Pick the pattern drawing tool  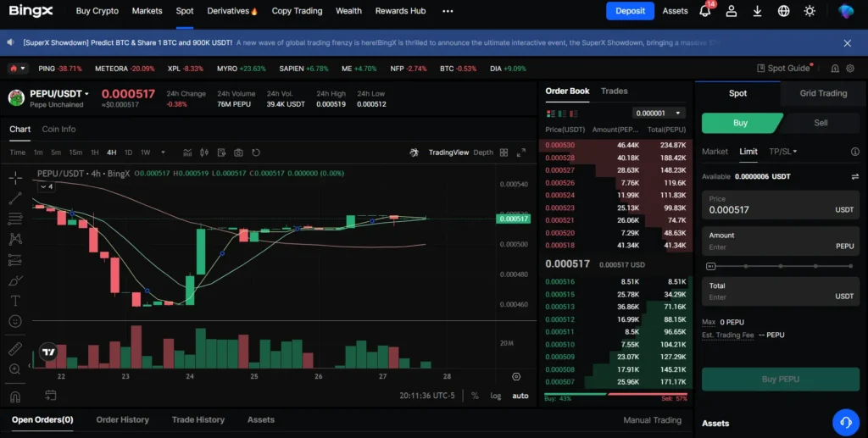(15, 239)
